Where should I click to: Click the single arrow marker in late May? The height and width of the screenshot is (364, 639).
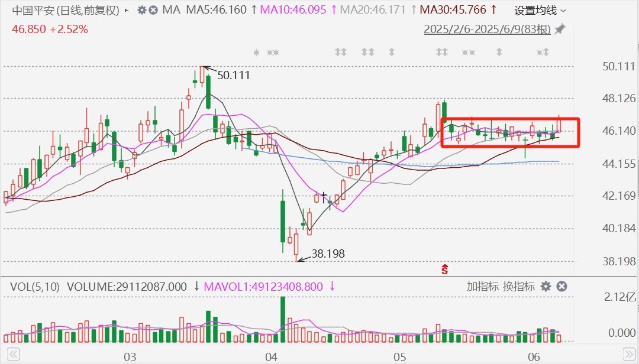499,52
